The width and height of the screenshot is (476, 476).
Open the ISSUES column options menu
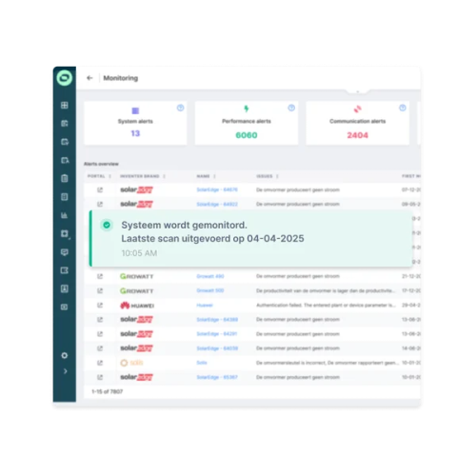pos(277,176)
